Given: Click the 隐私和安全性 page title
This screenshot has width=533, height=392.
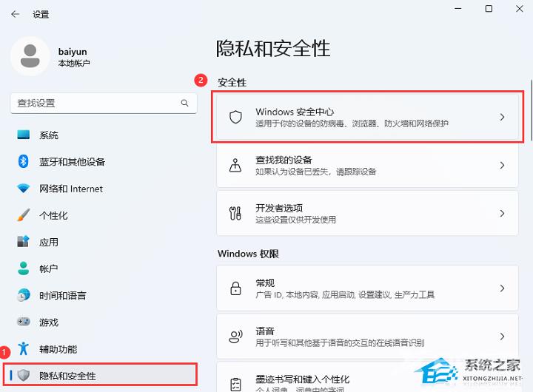Looking at the screenshot, I should tap(273, 48).
